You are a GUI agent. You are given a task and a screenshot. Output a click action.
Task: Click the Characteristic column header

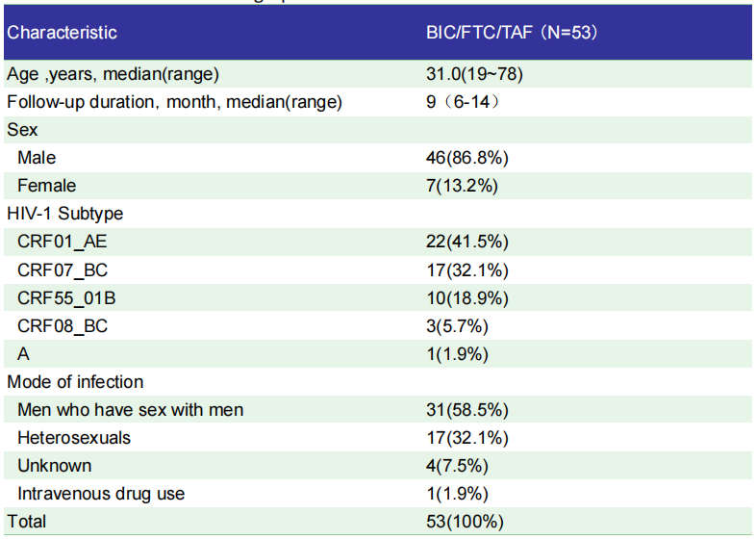62,33
